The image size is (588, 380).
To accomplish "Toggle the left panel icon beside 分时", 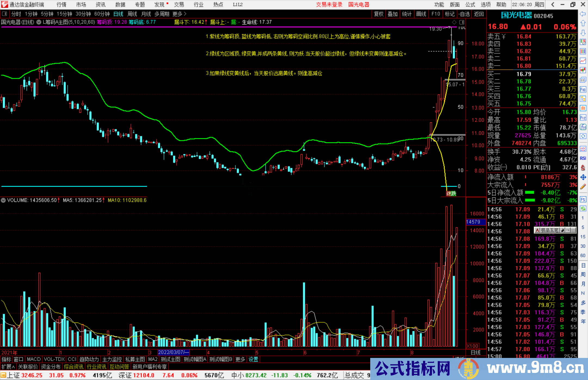I will [5, 14].
